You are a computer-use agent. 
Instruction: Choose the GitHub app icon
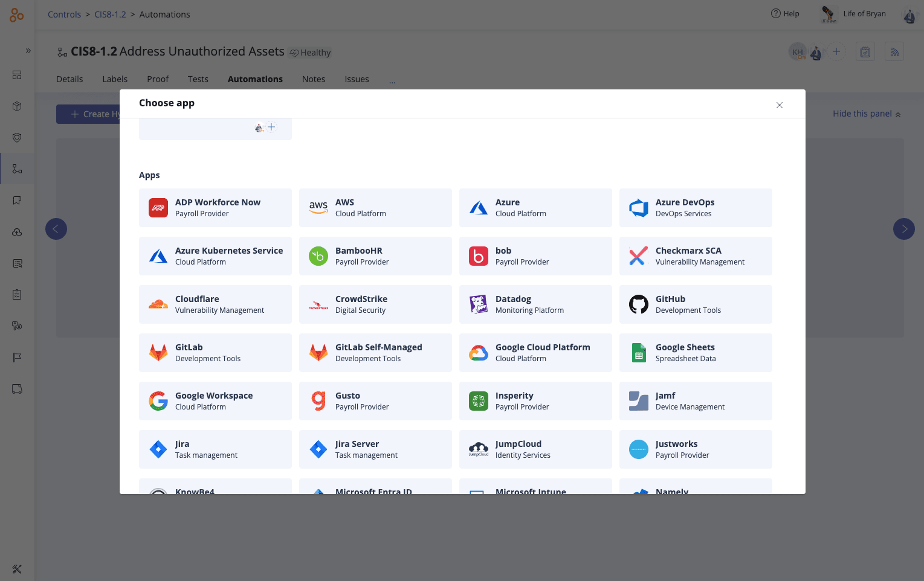click(638, 304)
